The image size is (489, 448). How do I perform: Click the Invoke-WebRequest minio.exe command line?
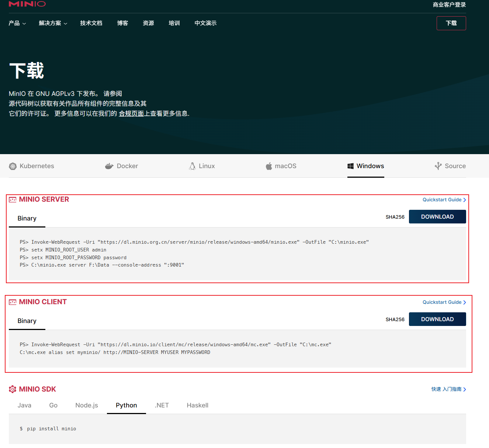tap(194, 242)
